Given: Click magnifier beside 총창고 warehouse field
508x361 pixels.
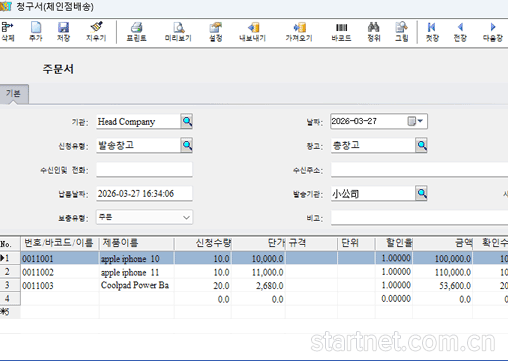Looking at the screenshot, I should 422,145.
